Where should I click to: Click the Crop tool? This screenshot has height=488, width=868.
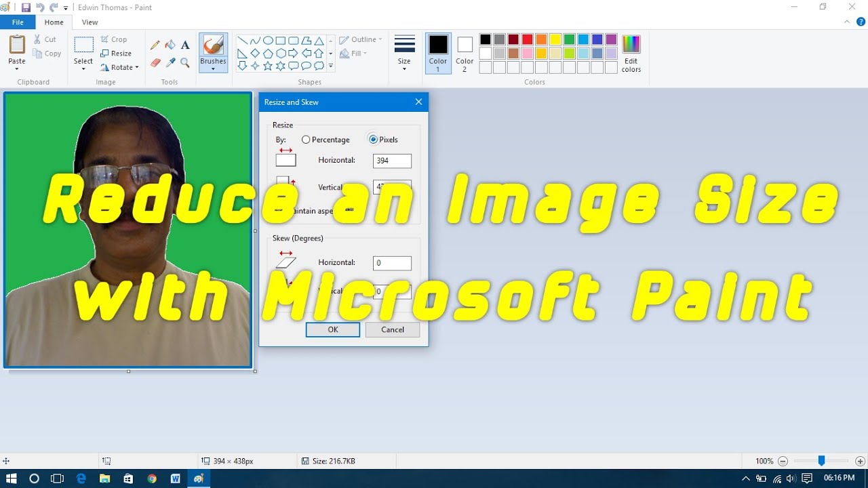pos(114,39)
